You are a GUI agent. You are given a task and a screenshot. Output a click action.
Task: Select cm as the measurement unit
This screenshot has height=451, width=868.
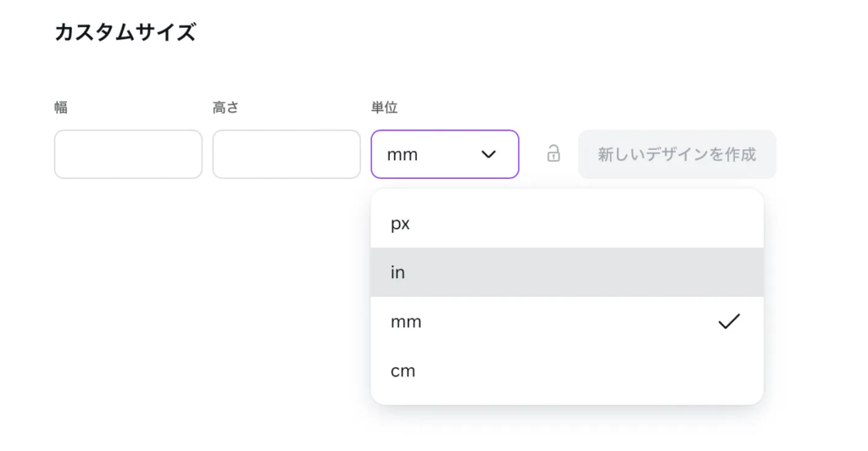point(567,370)
